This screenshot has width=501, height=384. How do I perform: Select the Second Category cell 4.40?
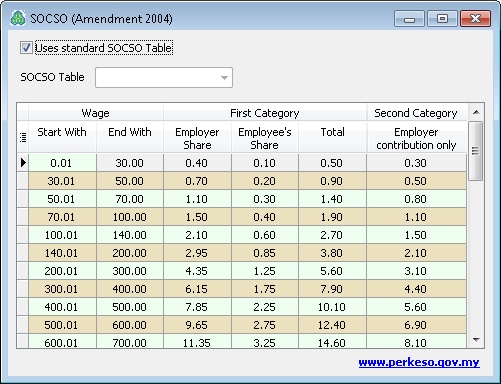tap(416, 289)
